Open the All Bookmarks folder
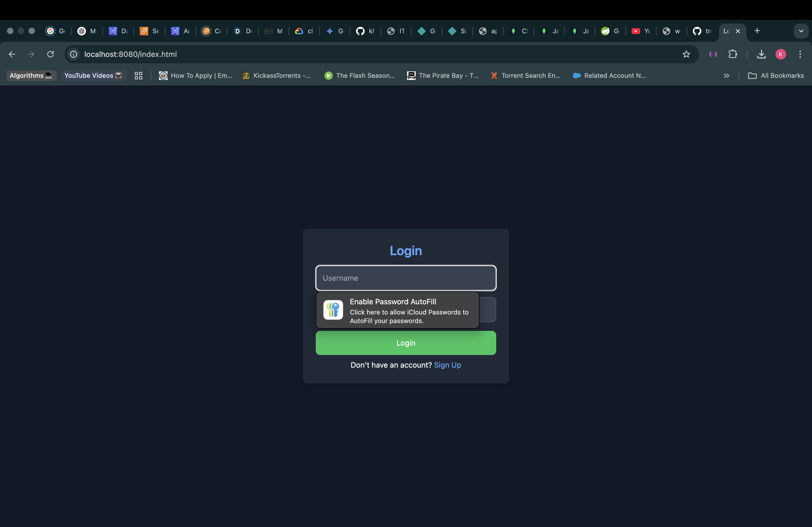Screen dimensions: 812x527 pyautogui.click(x=776, y=76)
